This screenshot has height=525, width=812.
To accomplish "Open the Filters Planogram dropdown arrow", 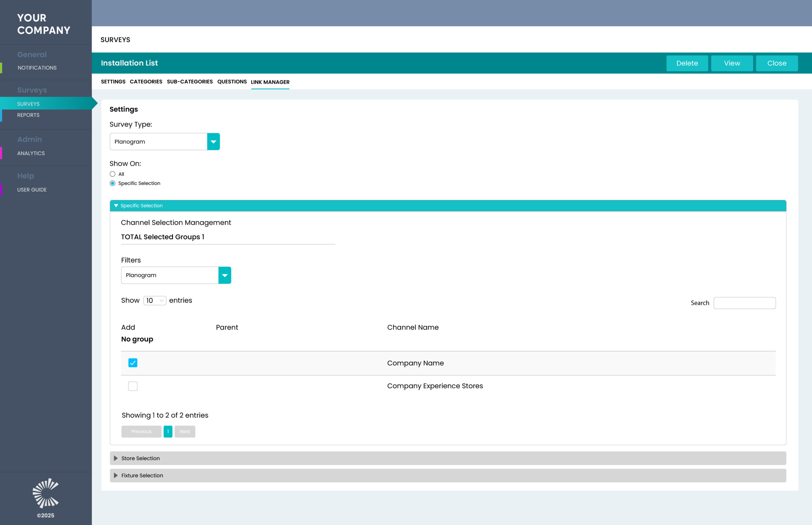I will pos(225,275).
